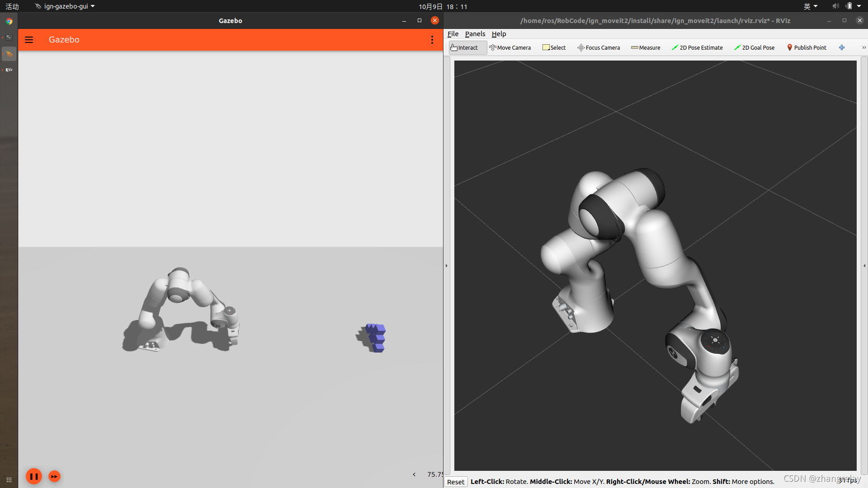Viewport: 868px width, 488px height.
Task: Activate the Focus Camera tool
Action: [599, 47]
